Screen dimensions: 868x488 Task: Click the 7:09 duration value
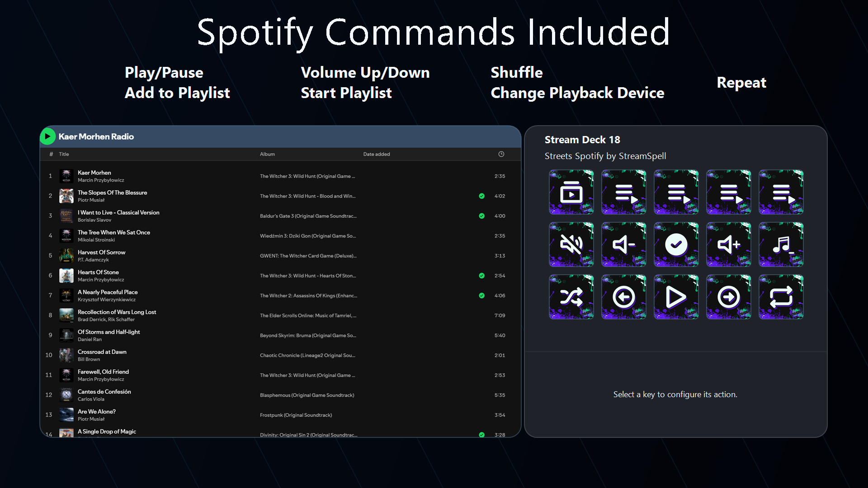pos(500,315)
